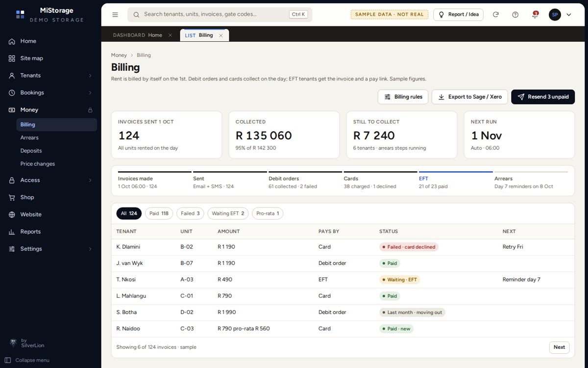Click the Website globe icon
This screenshot has height=368, width=588.
click(12, 214)
